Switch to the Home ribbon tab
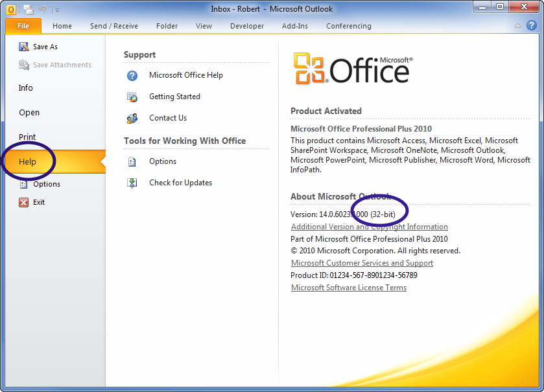 coord(62,26)
